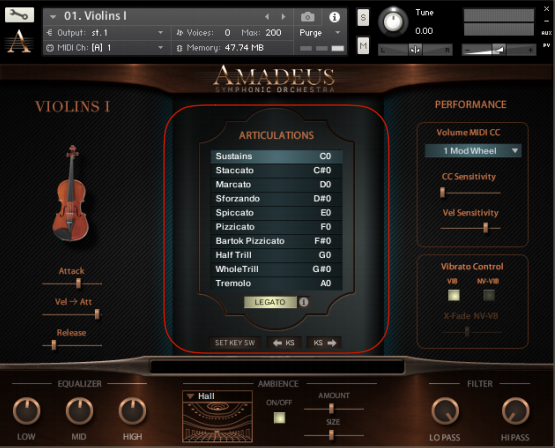Select the Spiccato articulation
The image size is (555, 448).
pos(276,213)
